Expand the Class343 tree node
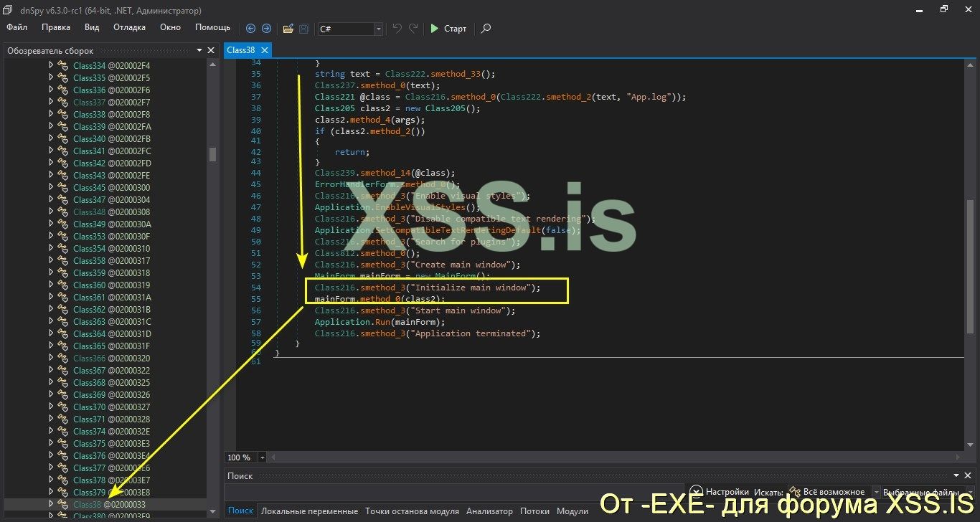980x522 pixels. pos(51,175)
